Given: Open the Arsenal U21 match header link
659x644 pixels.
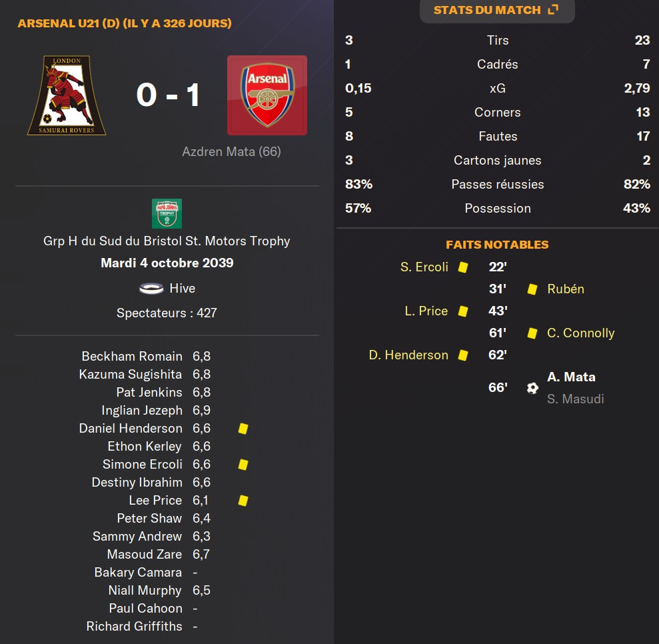Looking at the screenshot, I should [x=125, y=24].
